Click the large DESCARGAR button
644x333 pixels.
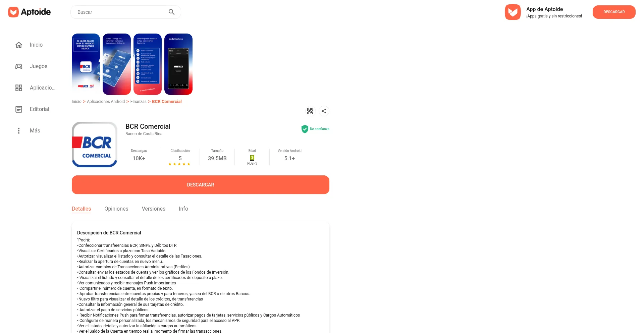tap(201, 185)
